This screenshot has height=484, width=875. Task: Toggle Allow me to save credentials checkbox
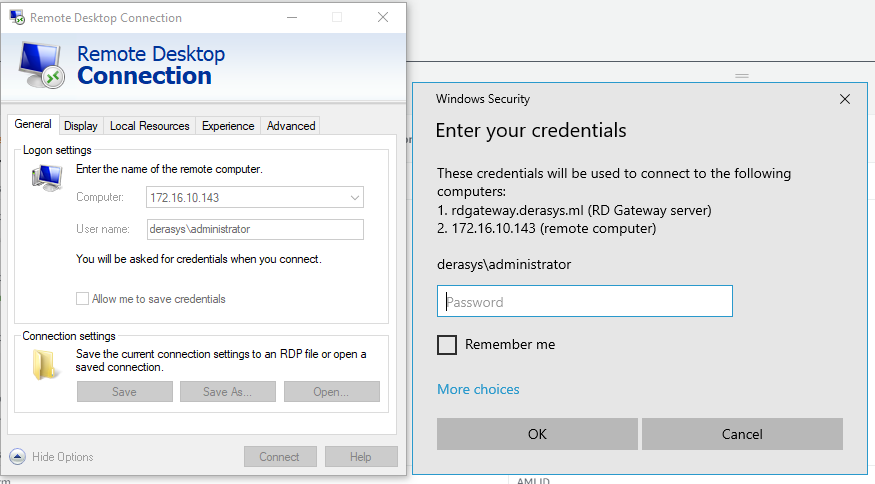pyautogui.click(x=82, y=299)
